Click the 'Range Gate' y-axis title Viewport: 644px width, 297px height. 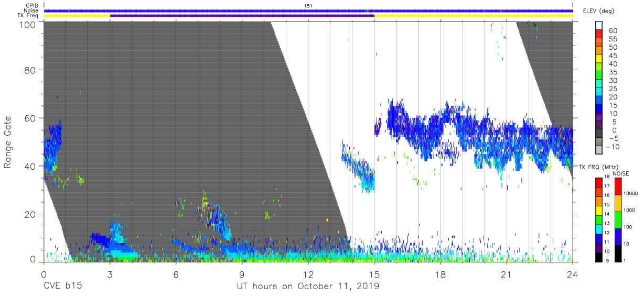[8, 141]
